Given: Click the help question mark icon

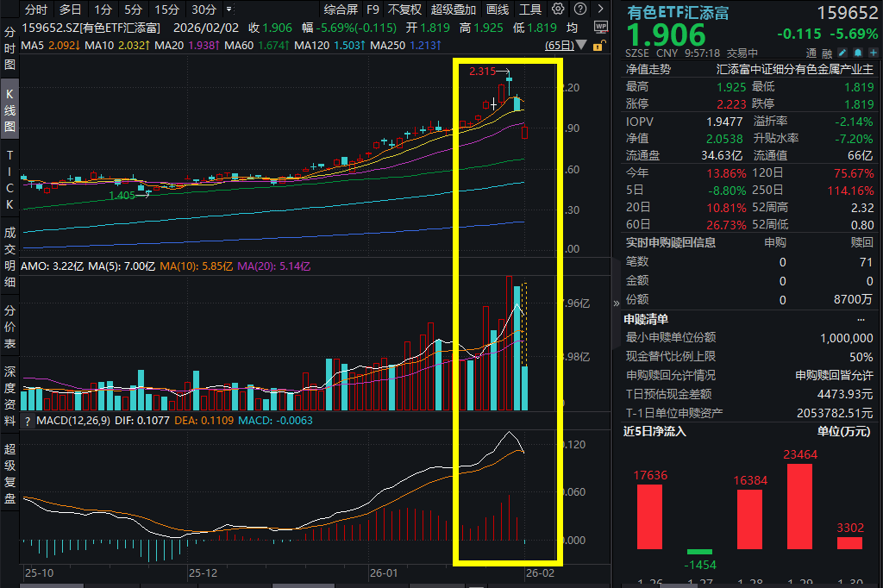Looking at the screenshot, I should pos(580,9).
